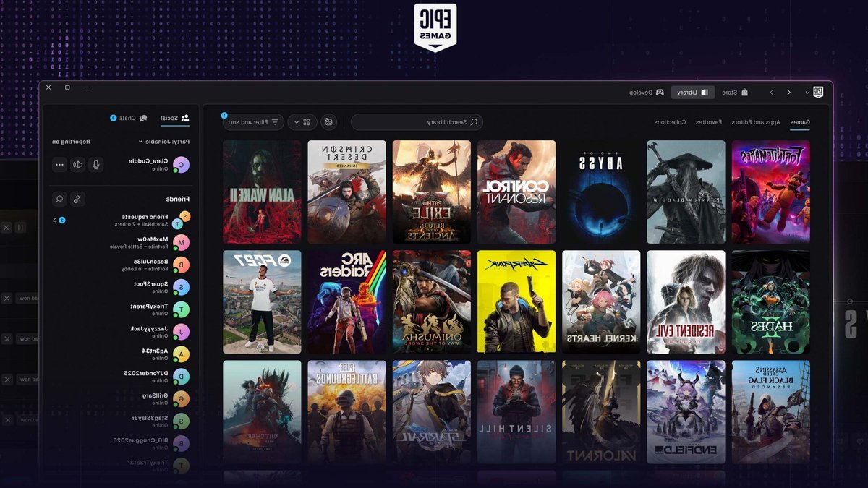868x488 pixels.
Task: Go forward with the navigation arrow
Action: coord(772,93)
